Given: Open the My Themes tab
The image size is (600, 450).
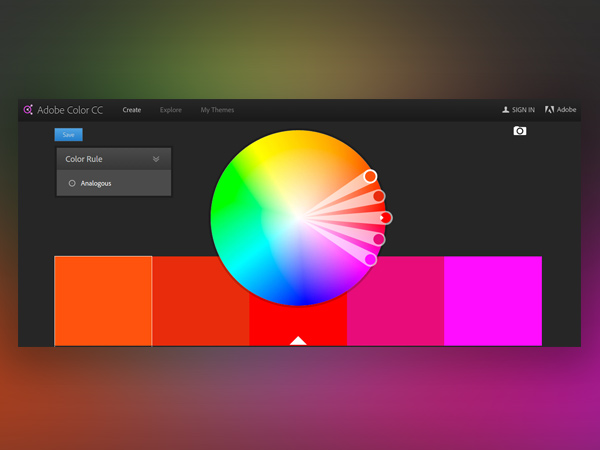Looking at the screenshot, I should click(217, 110).
